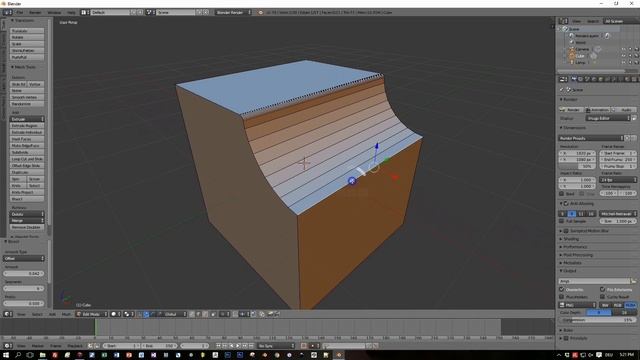640x360 pixels.
Task: Open the Merge dropdown in tool shelf
Action: point(27,220)
